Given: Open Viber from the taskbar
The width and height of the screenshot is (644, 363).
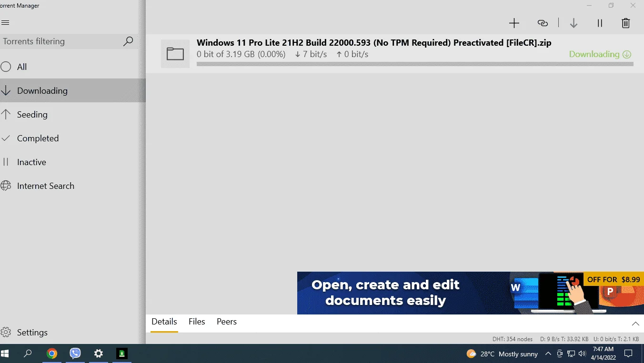Looking at the screenshot, I should 75,353.
